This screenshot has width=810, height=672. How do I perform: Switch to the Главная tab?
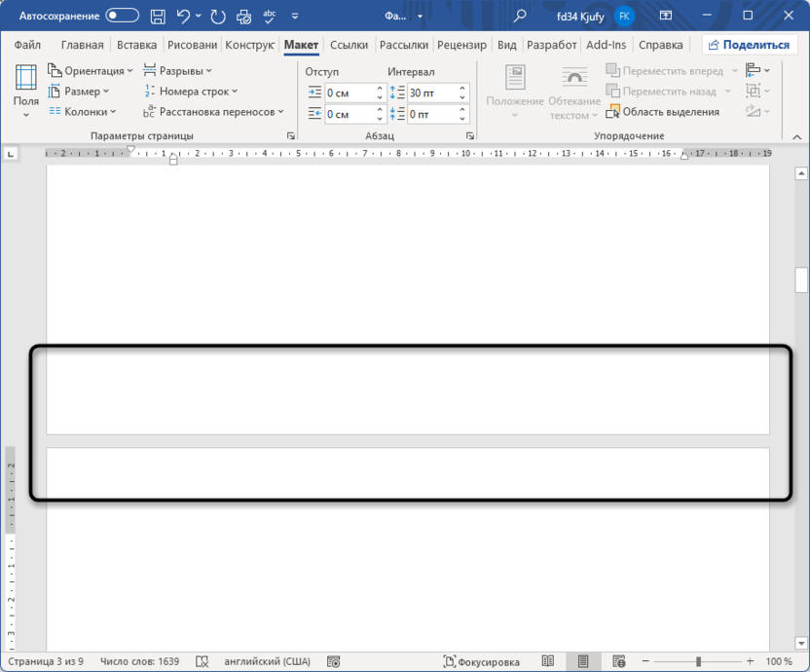(82, 45)
